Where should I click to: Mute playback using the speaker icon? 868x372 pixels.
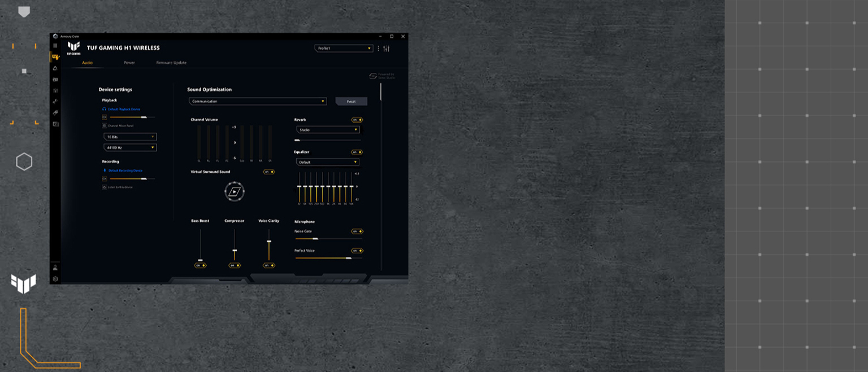click(105, 117)
